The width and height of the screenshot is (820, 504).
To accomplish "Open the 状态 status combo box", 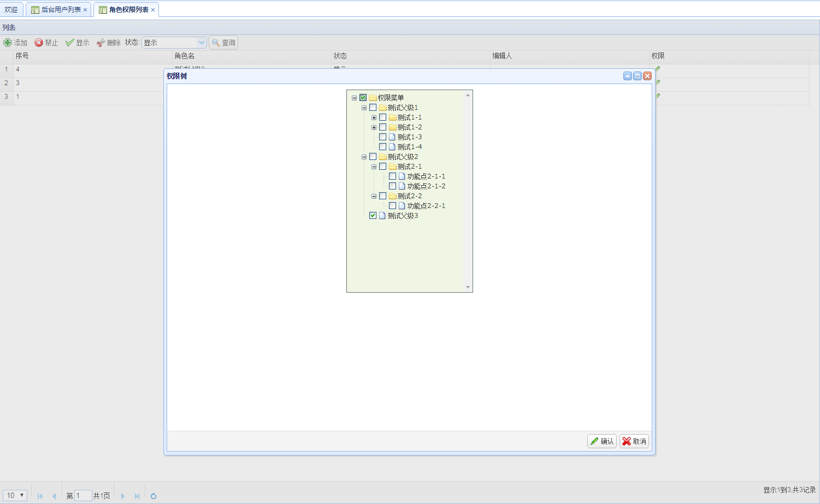I will pyautogui.click(x=201, y=43).
